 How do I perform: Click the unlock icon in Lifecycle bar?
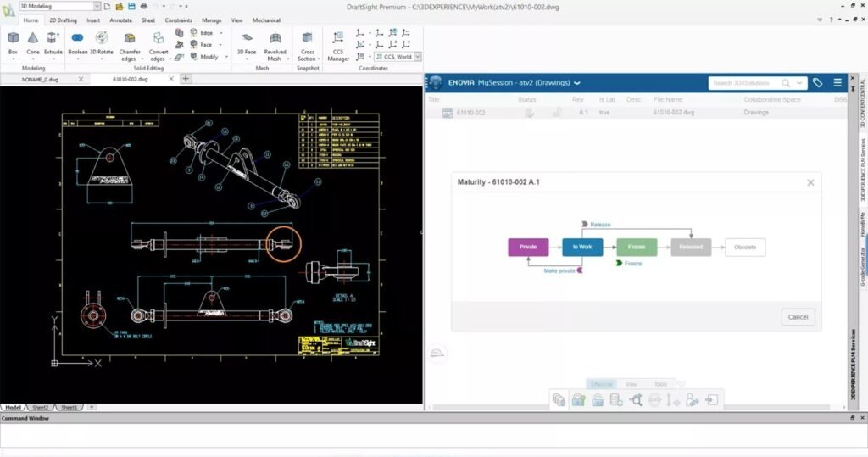[598, 400]
